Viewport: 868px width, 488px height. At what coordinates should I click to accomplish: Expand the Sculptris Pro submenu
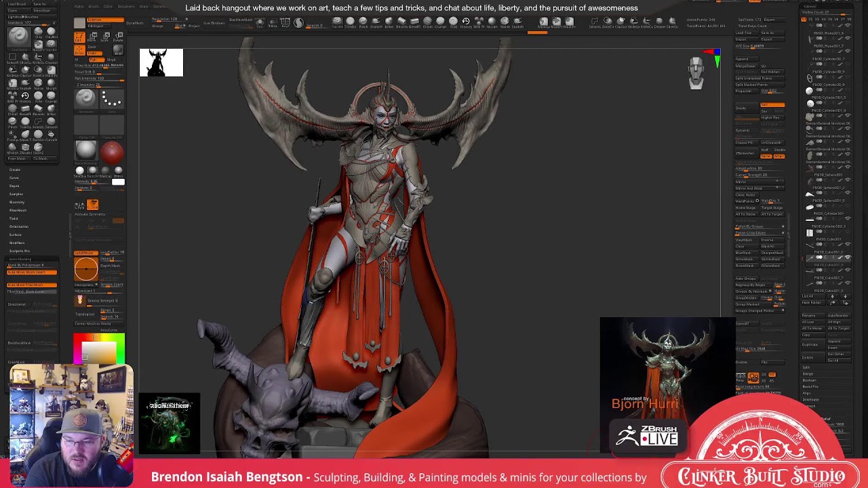tap(20, 251)
